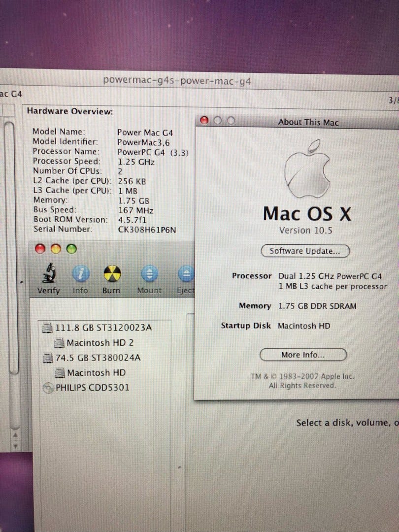Click the Processor Name value PowerPC G4 (3.3)
399x532 pixels.
point(153,152)
